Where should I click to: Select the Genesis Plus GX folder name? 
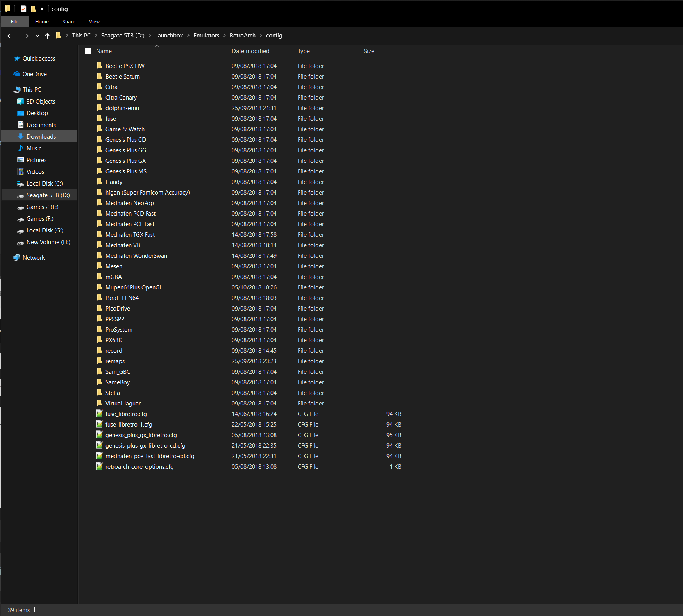click(x=125, y=161)
